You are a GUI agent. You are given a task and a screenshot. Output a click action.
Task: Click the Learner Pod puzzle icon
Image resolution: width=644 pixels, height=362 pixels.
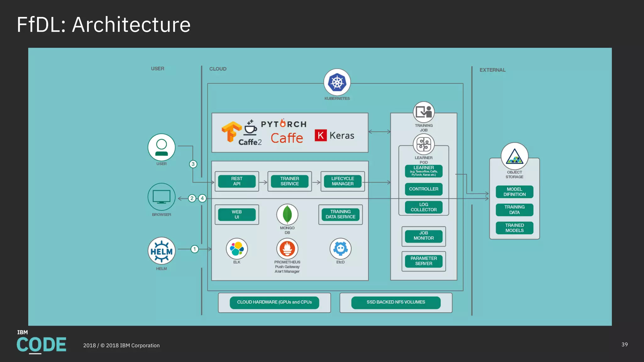coord(424,144)
